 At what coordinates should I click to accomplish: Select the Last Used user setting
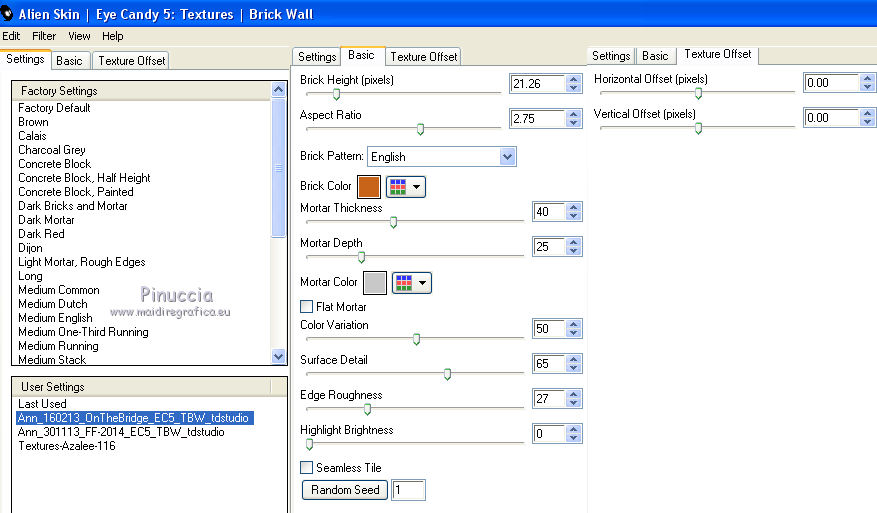point(42,404)
